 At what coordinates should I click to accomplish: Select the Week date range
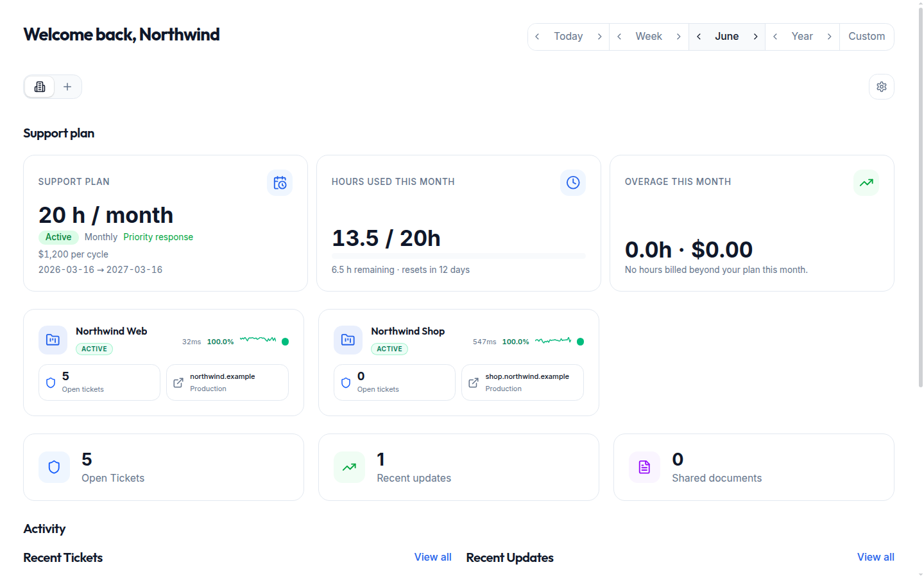pyautogui.click(x=649, y=37)
